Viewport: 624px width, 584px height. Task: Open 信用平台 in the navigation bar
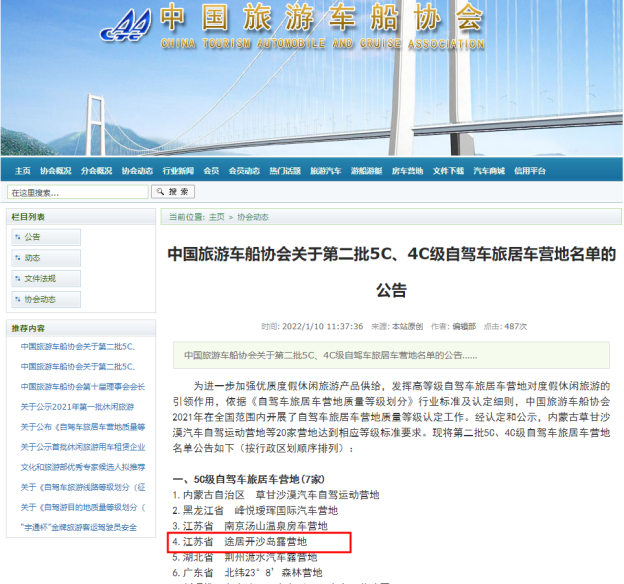point(530,171)
